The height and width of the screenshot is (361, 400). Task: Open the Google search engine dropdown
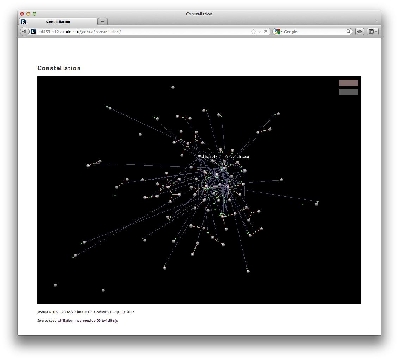point(278,31)
